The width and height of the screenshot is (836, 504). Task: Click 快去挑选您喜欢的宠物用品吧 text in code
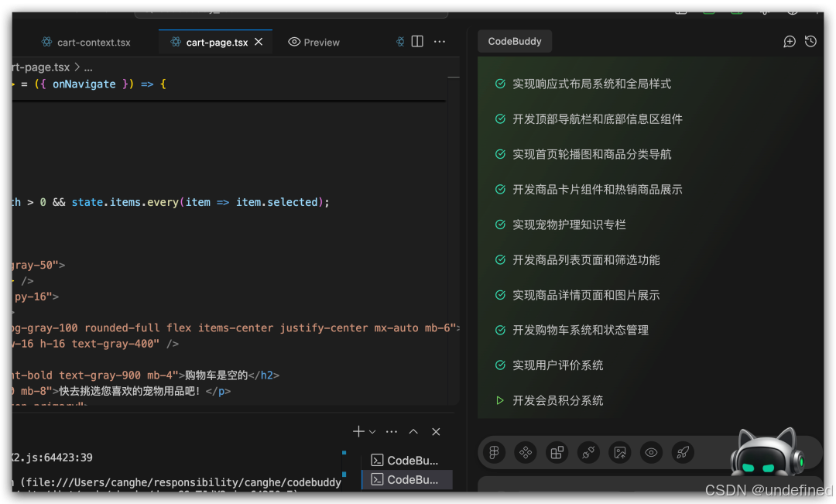[x=129, y=392]
